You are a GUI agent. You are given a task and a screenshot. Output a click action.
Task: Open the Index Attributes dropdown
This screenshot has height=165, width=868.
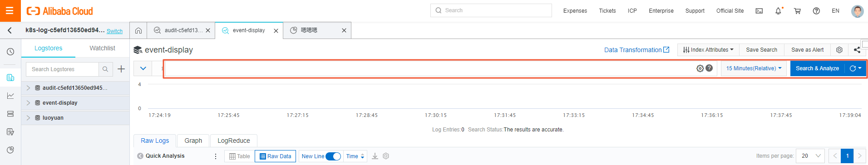(x=708, y=50)
